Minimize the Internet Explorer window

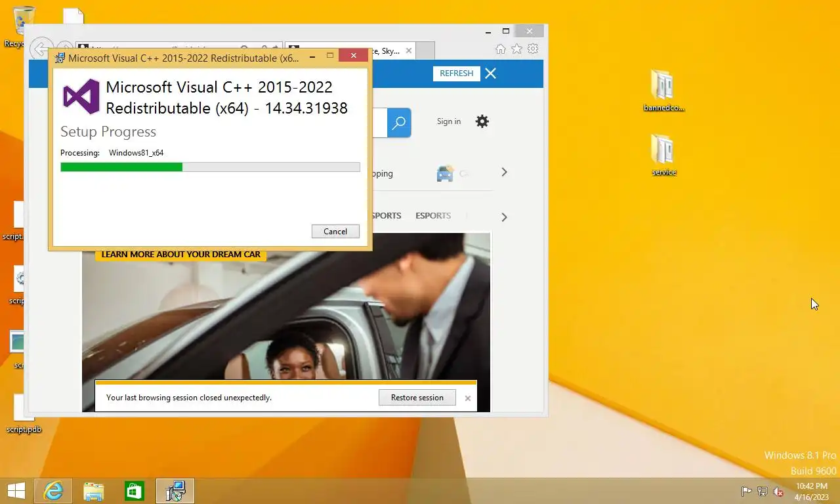(488, 31)
